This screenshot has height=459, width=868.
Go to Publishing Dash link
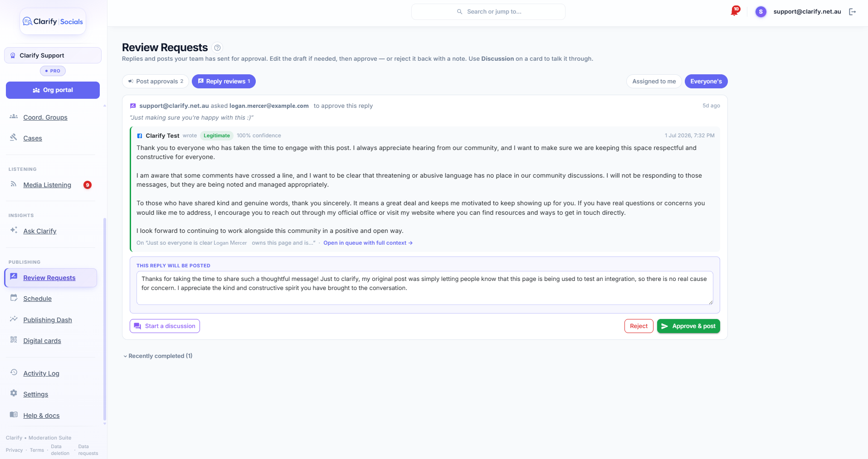coord(48,320)
